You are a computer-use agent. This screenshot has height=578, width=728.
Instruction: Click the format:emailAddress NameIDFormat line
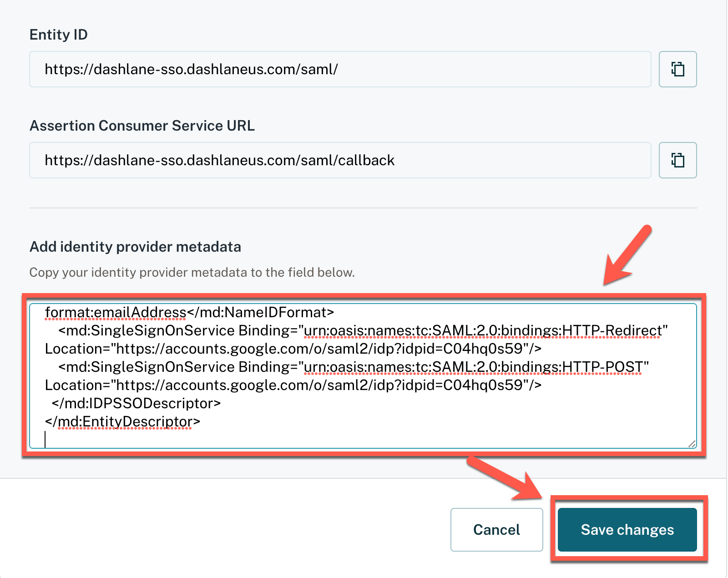[189, 312]
